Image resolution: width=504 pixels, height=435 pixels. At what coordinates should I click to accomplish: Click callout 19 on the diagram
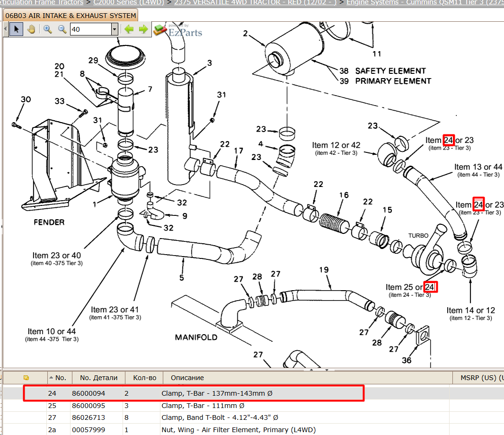click(324, 270)
